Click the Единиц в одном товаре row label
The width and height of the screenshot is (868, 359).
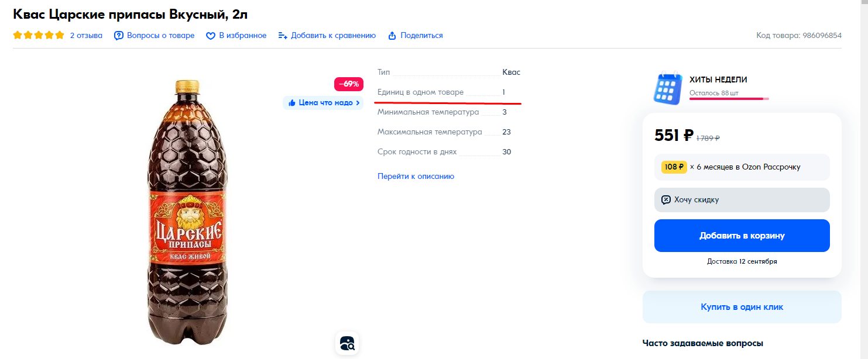pyautogui.click(x=420, y=92)
